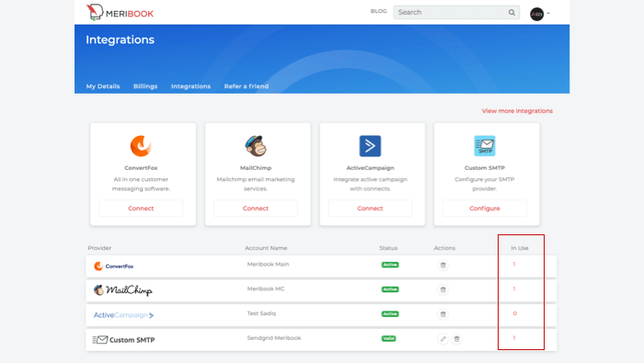The width and height of the screenshot is (644, 363).
Task: Open the Refer a friend tab
Action: [x=247, y=86]
